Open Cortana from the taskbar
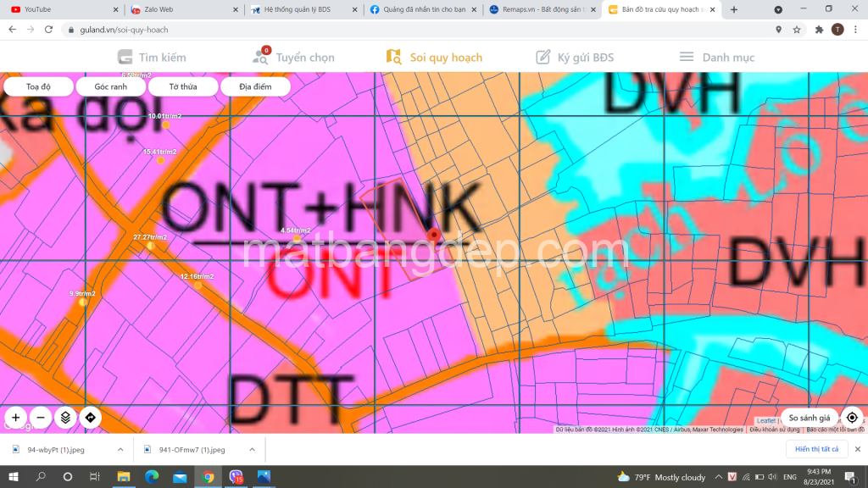The width and height of the screenshot is (868, 488). (68, 476)
